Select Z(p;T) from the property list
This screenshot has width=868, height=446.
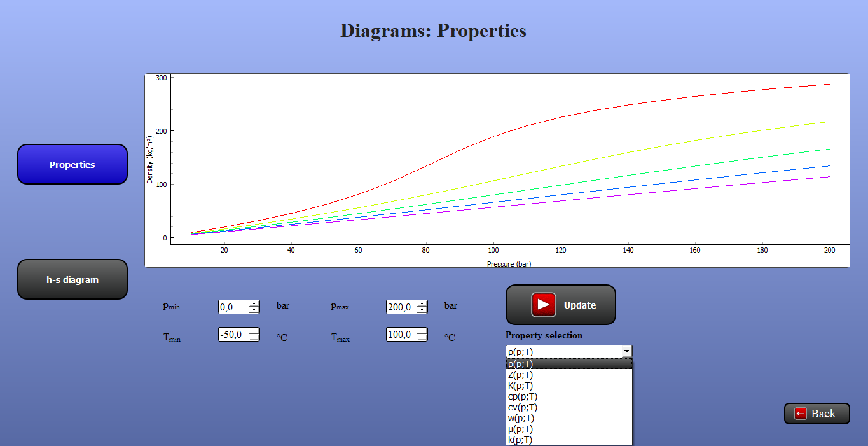(569, 375)
